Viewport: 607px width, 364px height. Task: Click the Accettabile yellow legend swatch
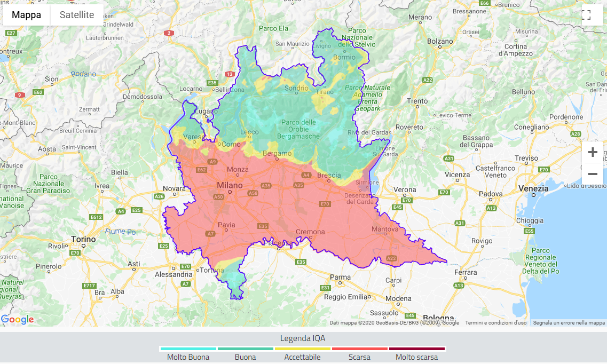302,349
